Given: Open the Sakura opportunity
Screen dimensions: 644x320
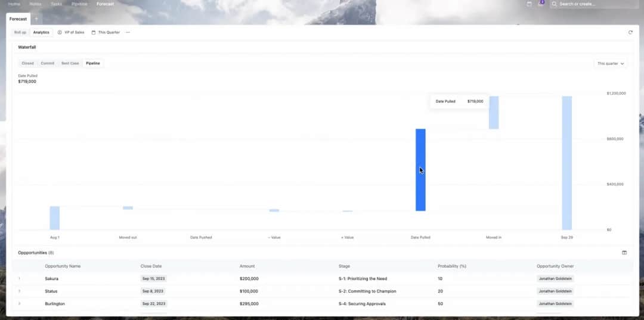Looking at the screenshot, I should point(52,278).
